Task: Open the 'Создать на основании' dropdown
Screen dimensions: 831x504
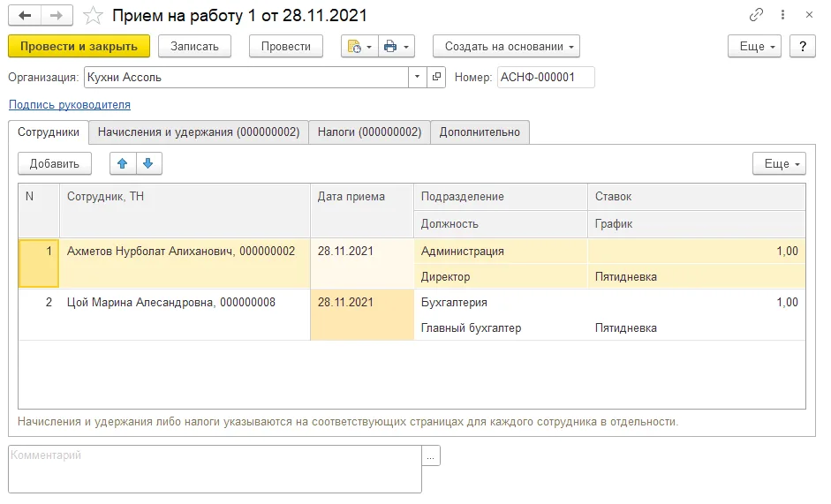Action: pyautogui.click(x=506, y=46)
